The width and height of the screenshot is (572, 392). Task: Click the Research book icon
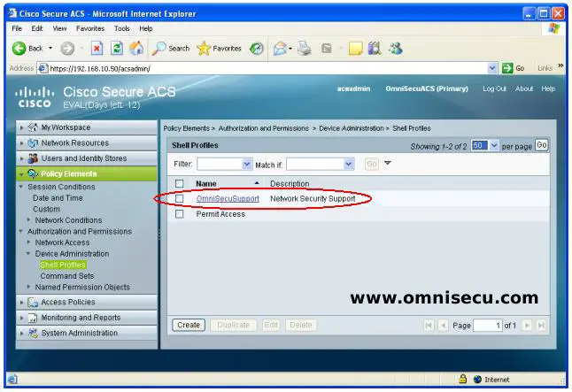(x=375, y=48)
